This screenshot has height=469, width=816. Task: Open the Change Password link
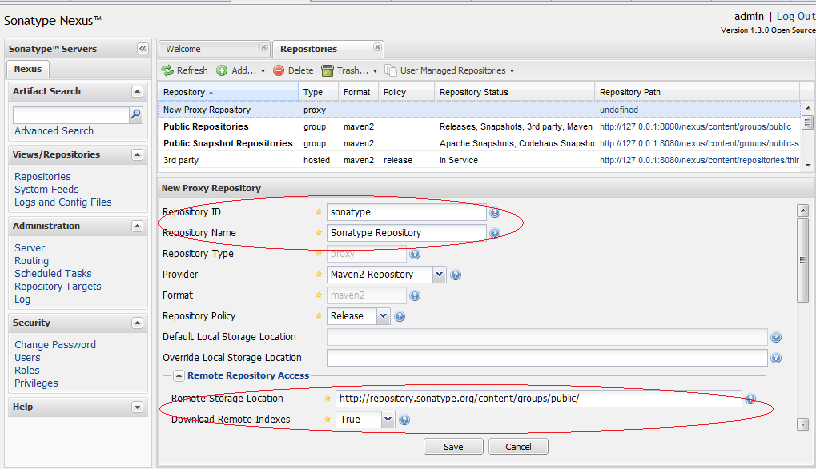[x=55, y=345]
